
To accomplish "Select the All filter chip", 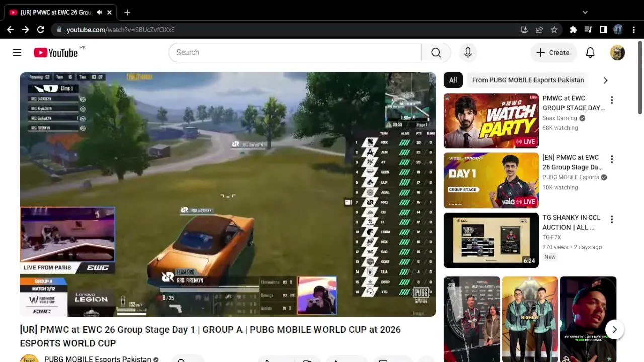I will click(x=453, y=80).
